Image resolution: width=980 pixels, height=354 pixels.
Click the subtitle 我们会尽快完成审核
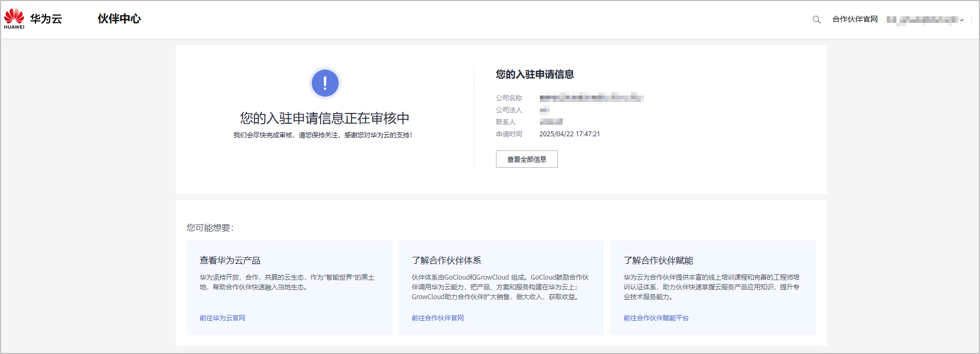323,135
